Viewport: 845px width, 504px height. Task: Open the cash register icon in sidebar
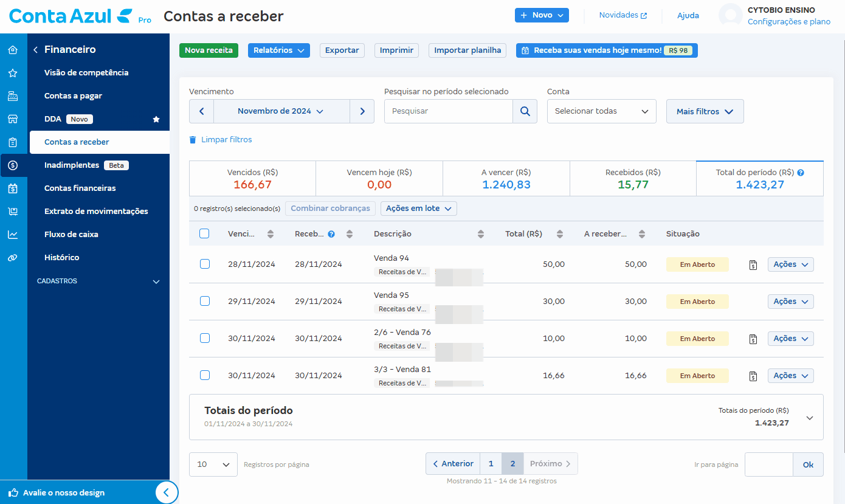coord(13,95)
